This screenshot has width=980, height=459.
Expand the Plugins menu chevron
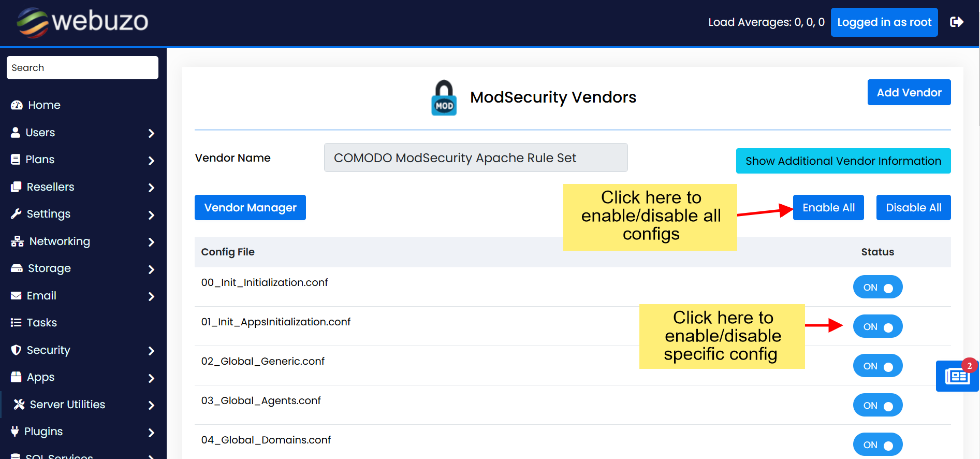[151, 433]
